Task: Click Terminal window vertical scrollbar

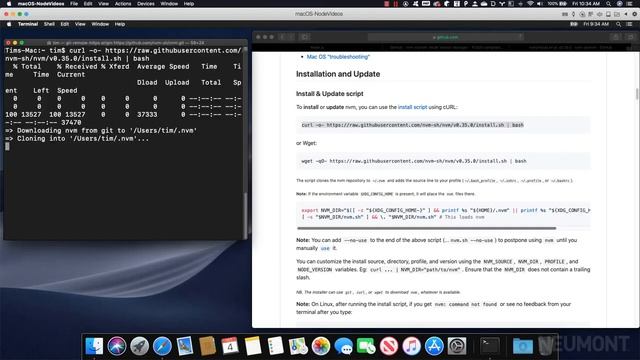Action: [x=245, y=216]
